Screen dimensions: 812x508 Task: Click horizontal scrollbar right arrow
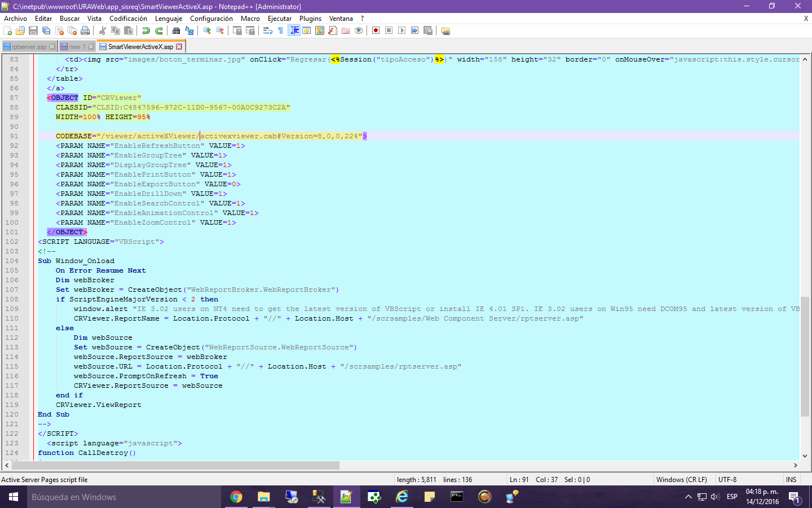796,466
